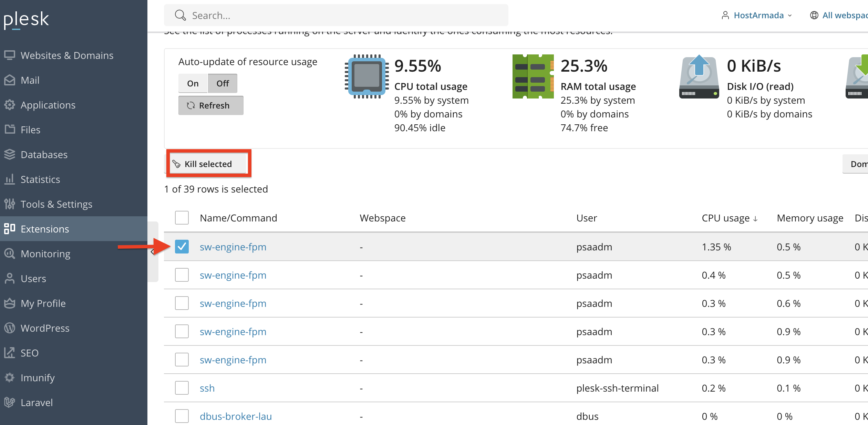Go to Databases in the sidebar
868x425 pixels.
point(74,154)
